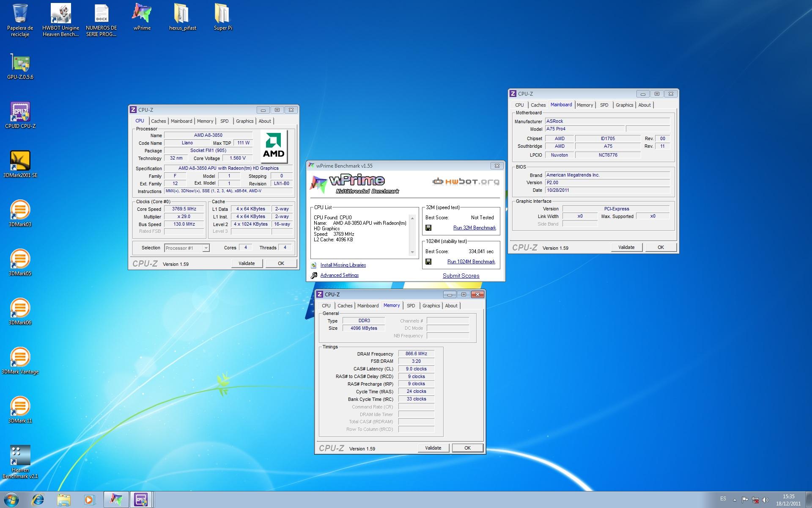Launch the wPrime desktop shortcut
Image resolution: width=812 pixels, height=508 pixels.
coord(142,17)
